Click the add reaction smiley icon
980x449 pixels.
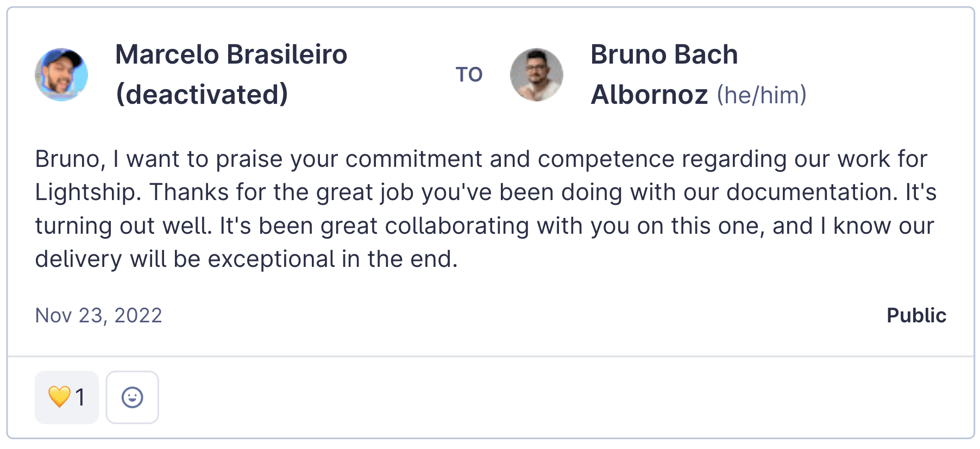pos(132,397)
